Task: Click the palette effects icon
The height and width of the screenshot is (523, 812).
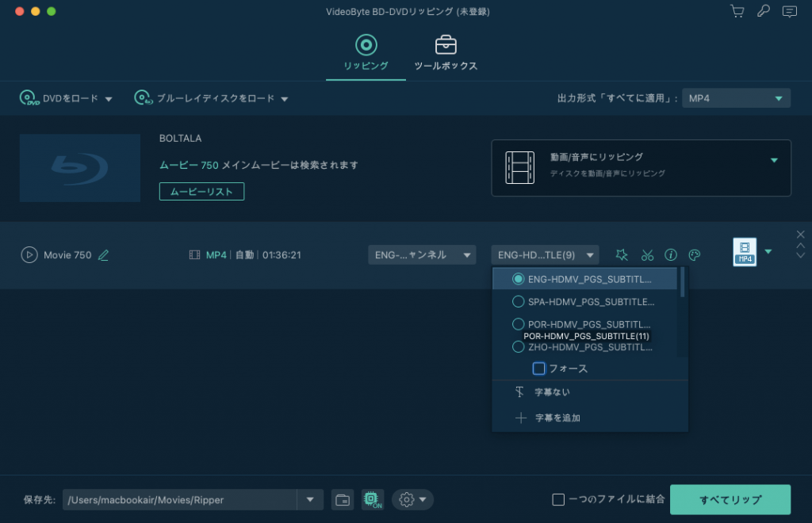Action: pyautogui.click(x=695, y=254)
